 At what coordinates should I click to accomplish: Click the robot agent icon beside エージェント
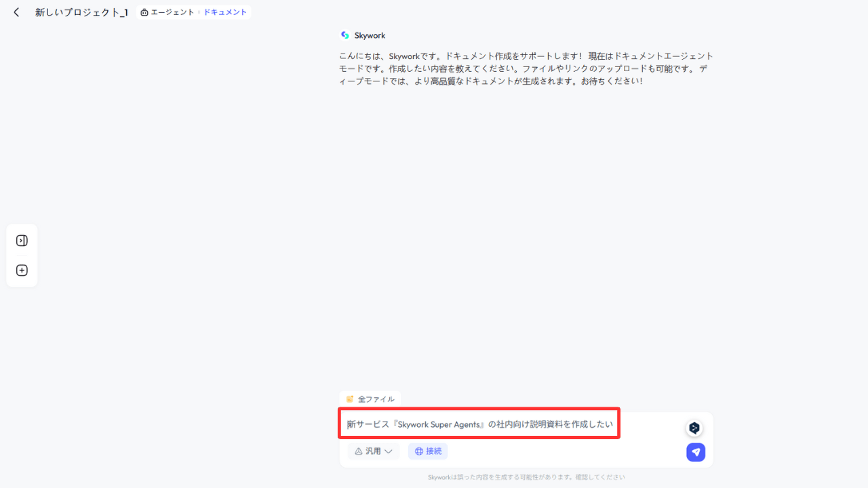click(144, 12)
